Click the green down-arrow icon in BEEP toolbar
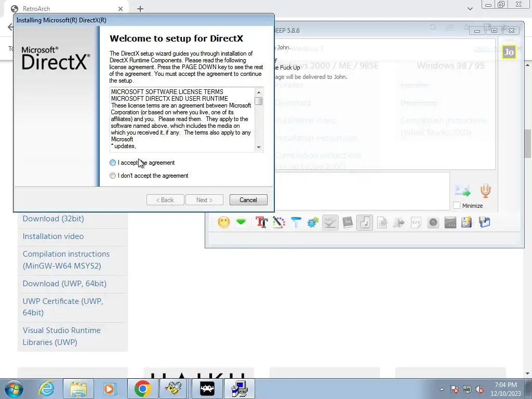The height and width of the screenshot is (399, 532). click(241, 222)
